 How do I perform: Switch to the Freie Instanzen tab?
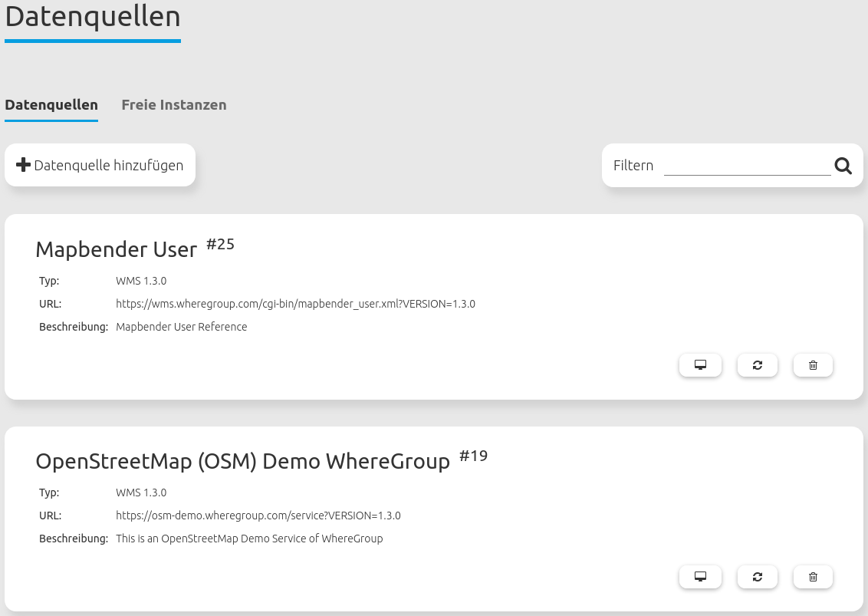tap(174, 105)
